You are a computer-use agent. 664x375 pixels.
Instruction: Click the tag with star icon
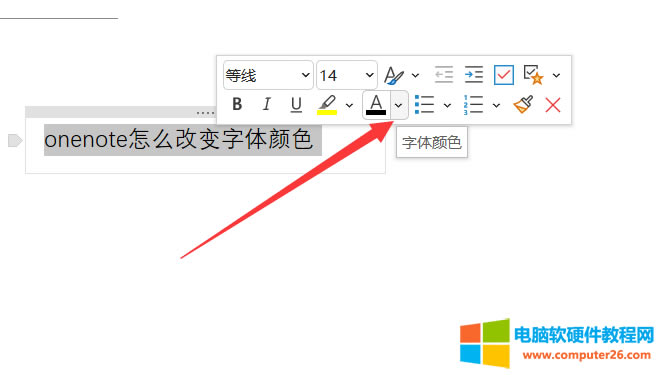pos(533,75)
